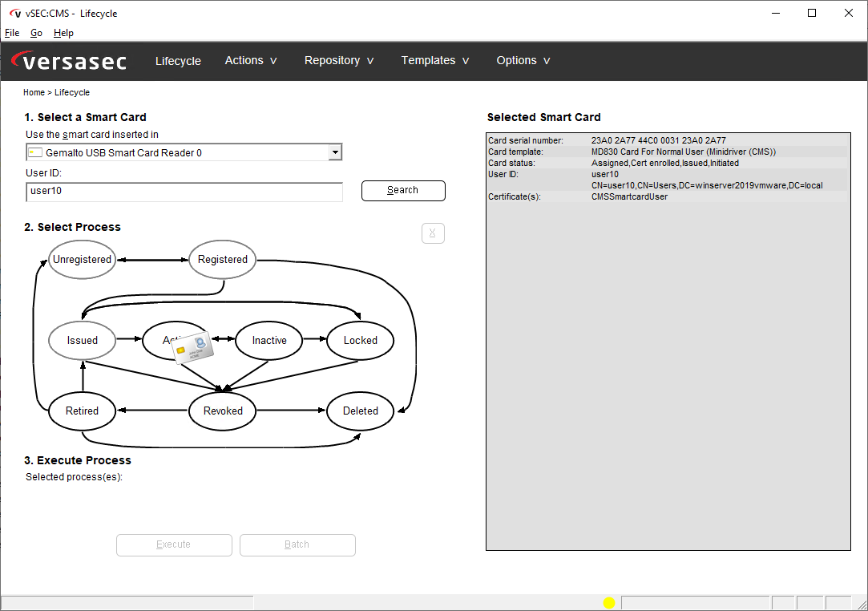Screen dimensions: 868x611
Task: Select the Inactive state node
Action: coord(269,341)
